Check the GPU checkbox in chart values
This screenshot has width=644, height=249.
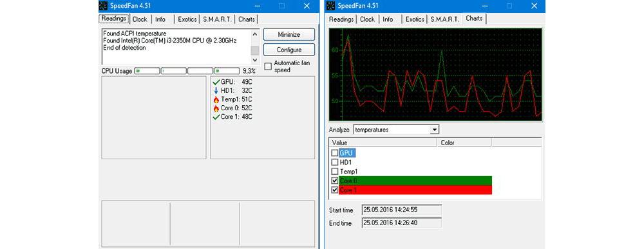click(x=335, y=153)
